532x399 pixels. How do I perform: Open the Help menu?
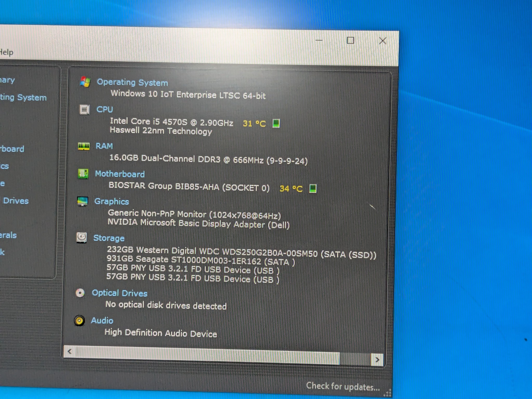tap(6, 52)
